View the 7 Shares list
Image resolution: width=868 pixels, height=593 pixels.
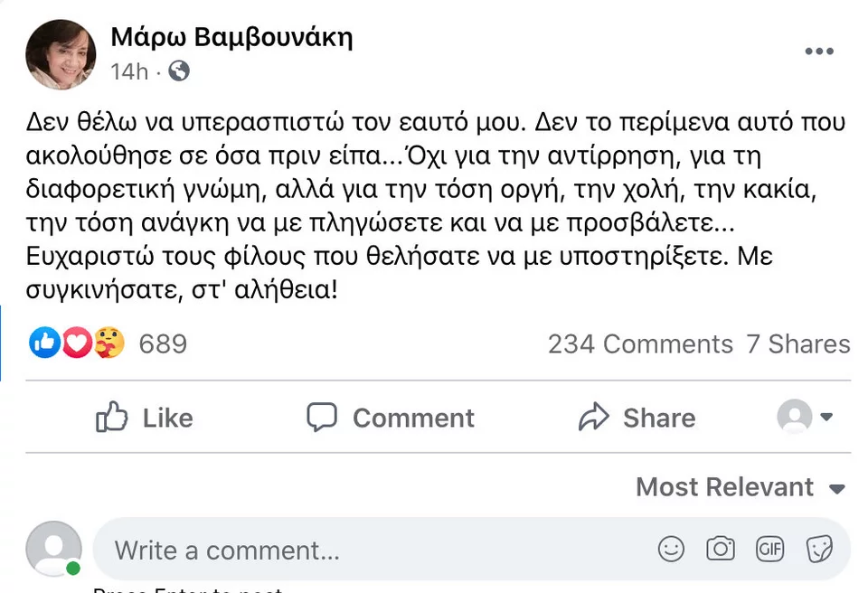798,344
